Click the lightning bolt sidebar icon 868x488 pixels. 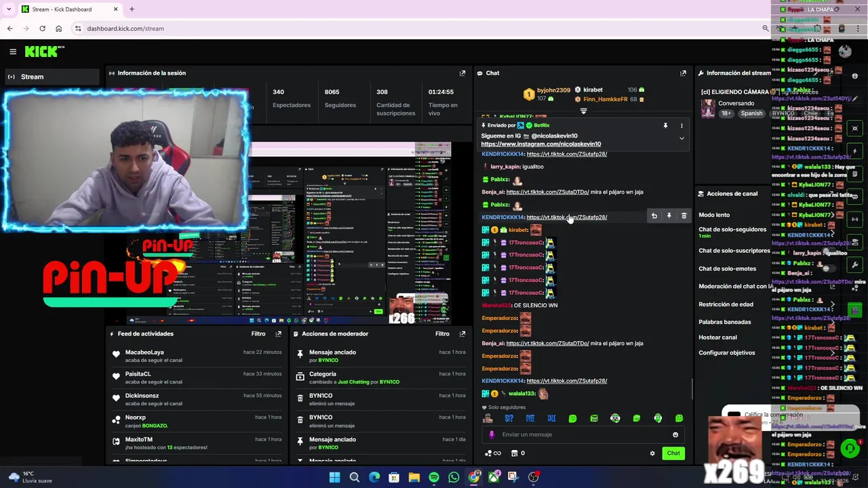click(x=855, y=151)
